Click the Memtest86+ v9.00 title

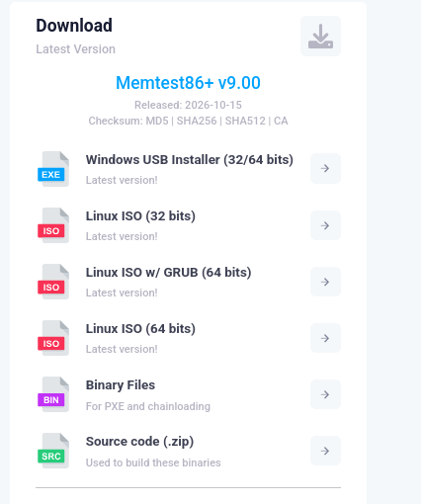tap(188, 83)
